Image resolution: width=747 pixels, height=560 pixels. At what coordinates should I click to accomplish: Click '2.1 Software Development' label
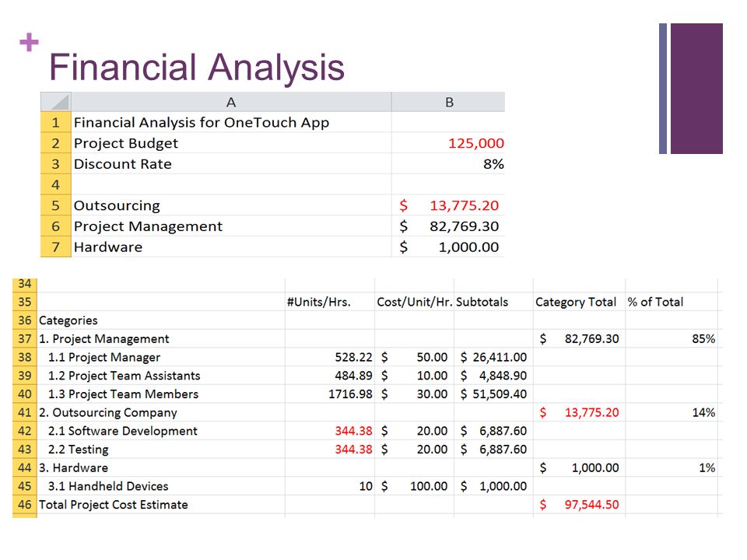122,431
